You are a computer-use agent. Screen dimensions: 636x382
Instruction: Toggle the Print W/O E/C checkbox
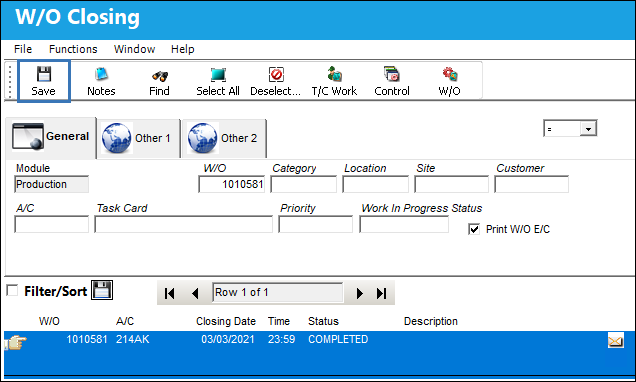[x=474, y=229]
